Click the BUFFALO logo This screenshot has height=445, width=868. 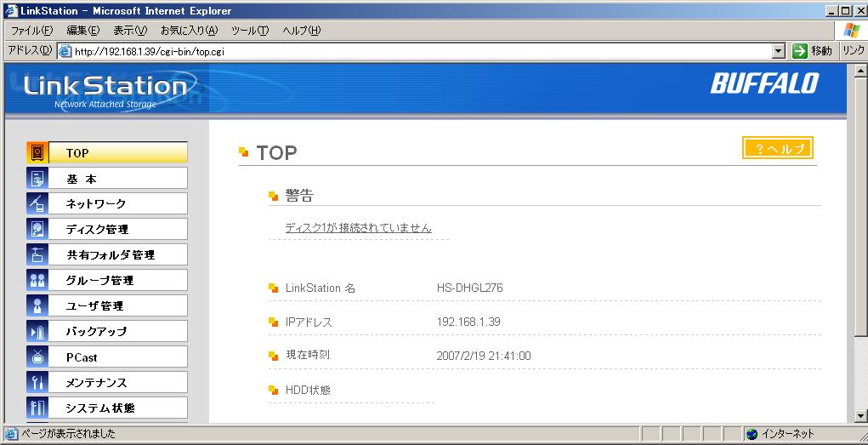(764, 83)
